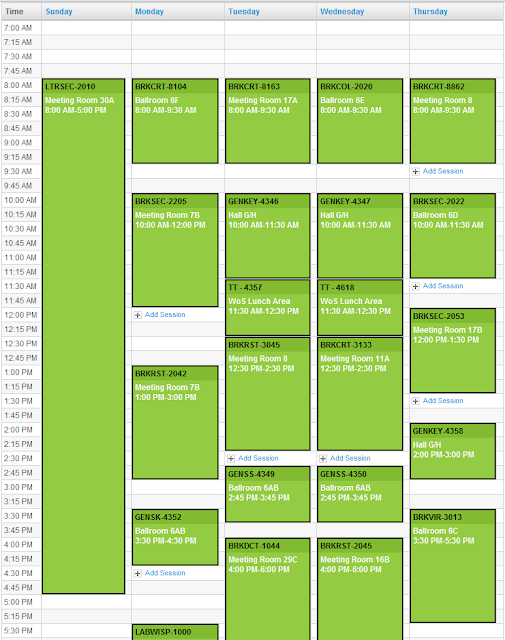The width and height of the screenshot is (505, 640).
Task: Click the 5:00 PM time label
Action: coord(18,602)
